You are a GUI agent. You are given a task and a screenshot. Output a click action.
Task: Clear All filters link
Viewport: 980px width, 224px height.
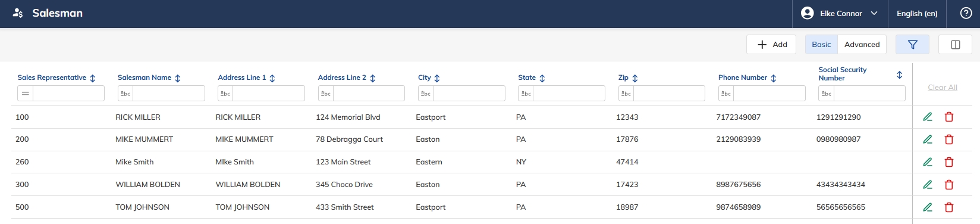pos(943,88)
